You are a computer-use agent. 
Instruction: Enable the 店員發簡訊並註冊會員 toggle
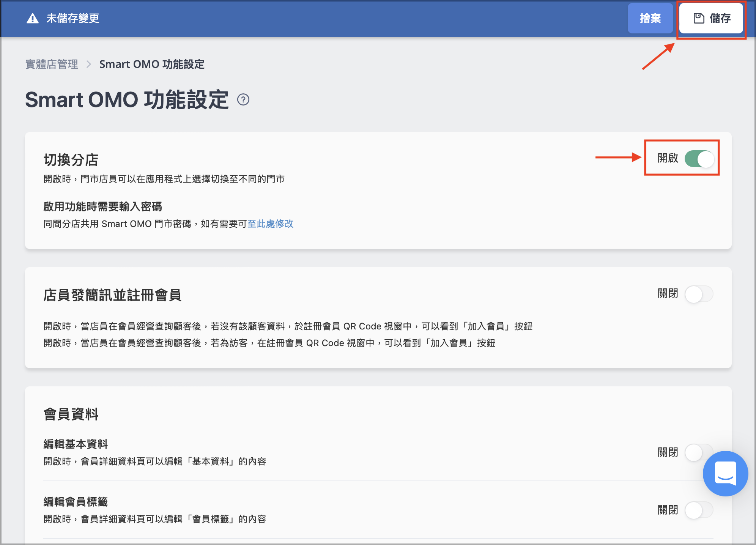699,294
